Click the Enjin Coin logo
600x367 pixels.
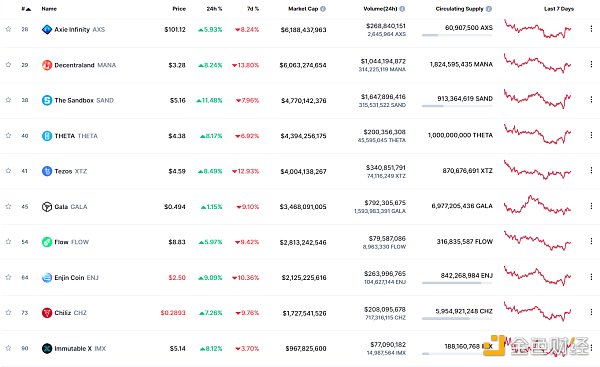(x=47, y=277)
